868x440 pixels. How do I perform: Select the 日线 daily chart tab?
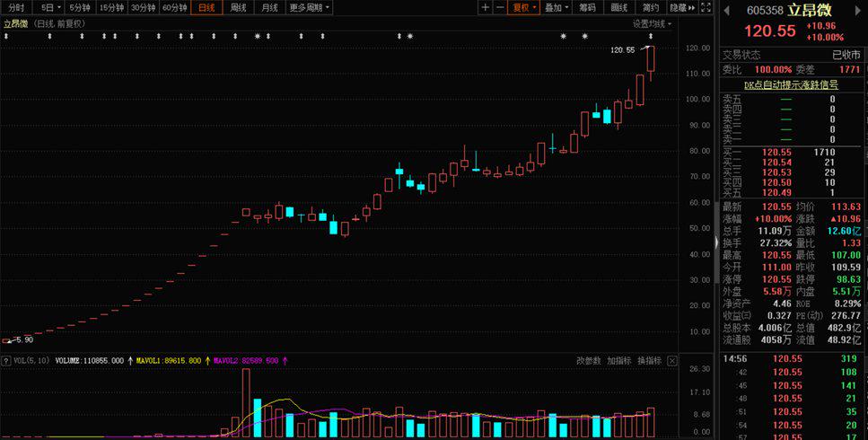206,7
